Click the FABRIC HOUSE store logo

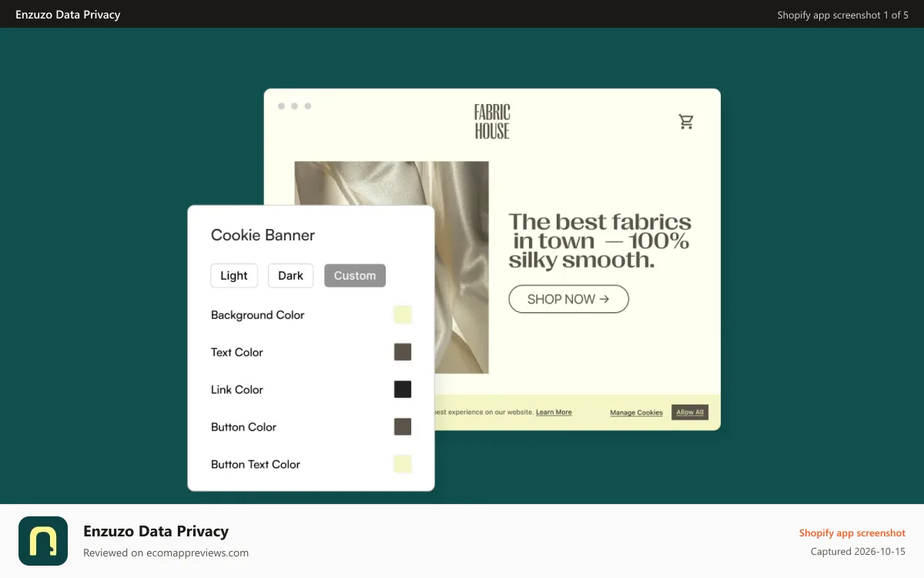492,122
